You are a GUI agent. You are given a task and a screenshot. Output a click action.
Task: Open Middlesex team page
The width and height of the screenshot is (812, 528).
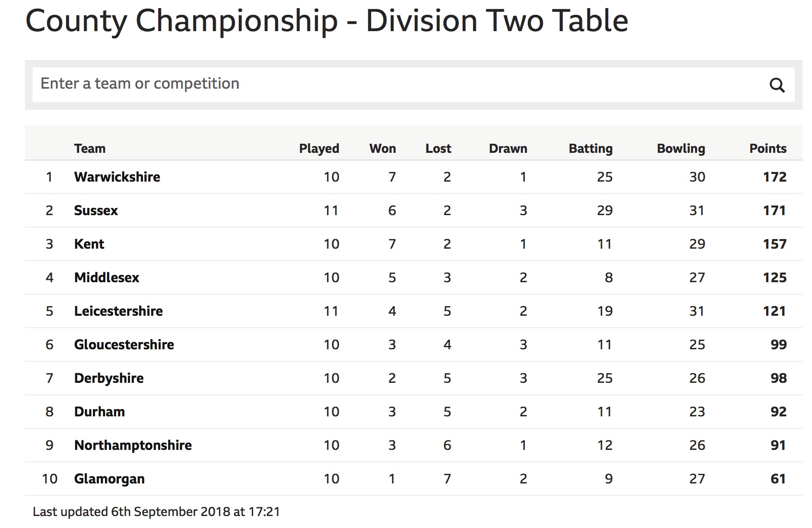coord(106,277)
